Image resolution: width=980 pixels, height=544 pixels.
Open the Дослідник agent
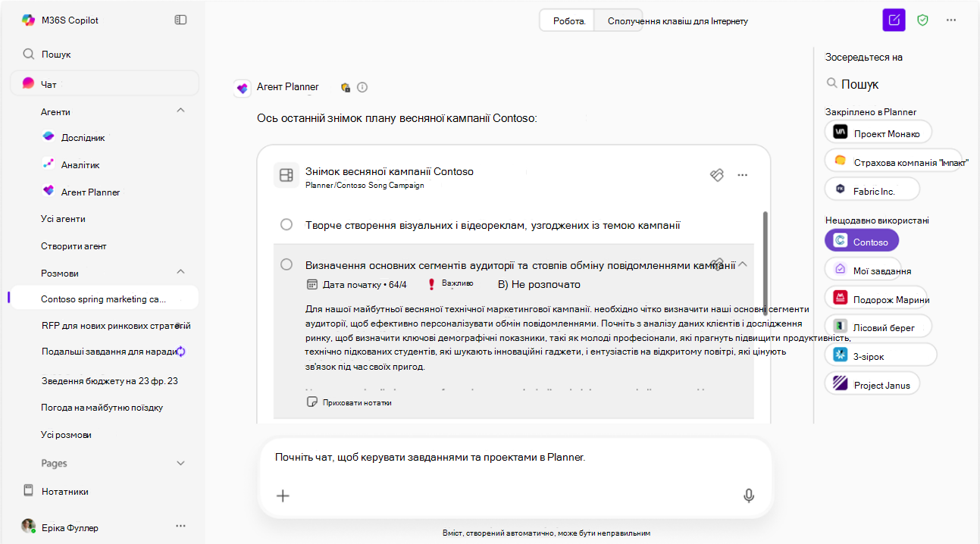[83, 137]
